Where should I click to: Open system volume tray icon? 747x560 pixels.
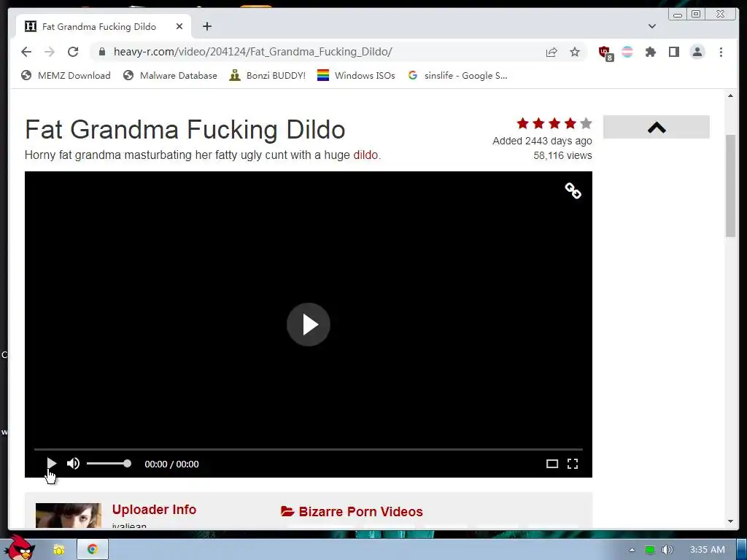point(667,550)
